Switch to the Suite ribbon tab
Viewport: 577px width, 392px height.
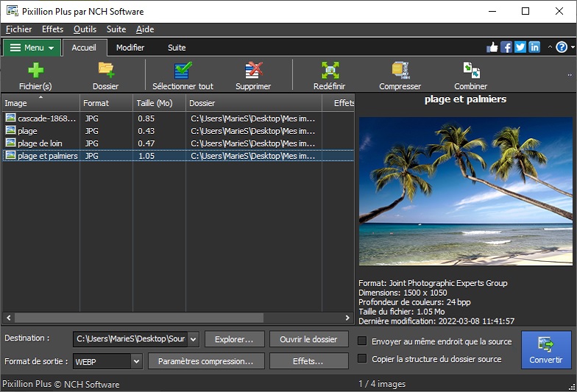pos(177,48)
